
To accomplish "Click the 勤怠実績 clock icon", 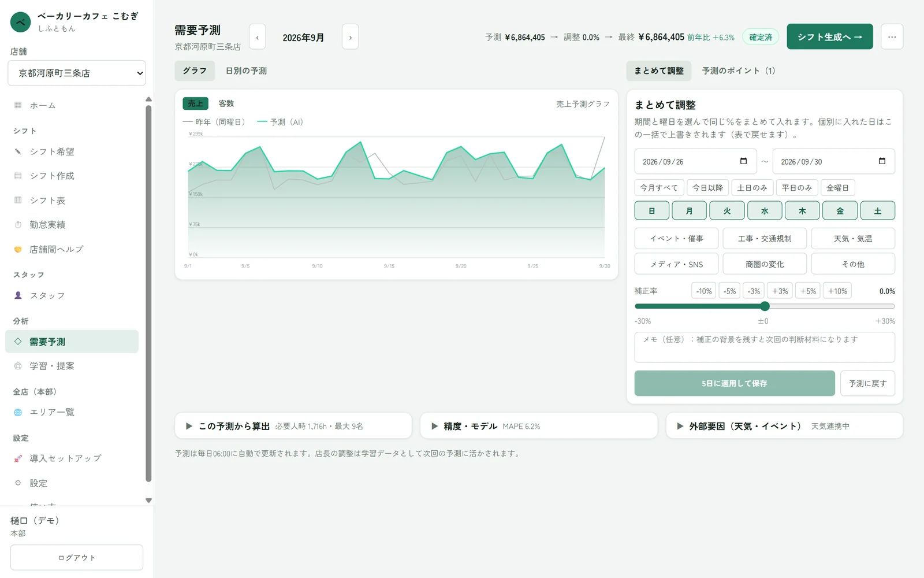I will 18,225.
